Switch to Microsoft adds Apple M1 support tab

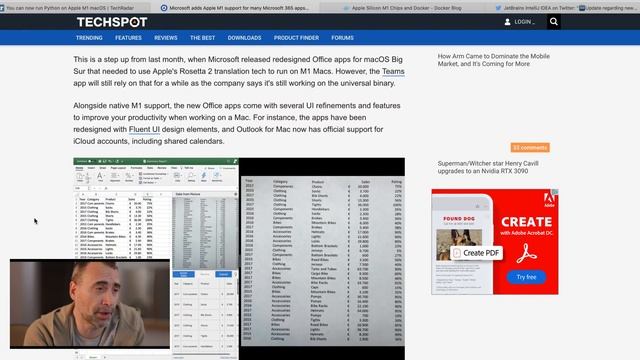point(234,8)
